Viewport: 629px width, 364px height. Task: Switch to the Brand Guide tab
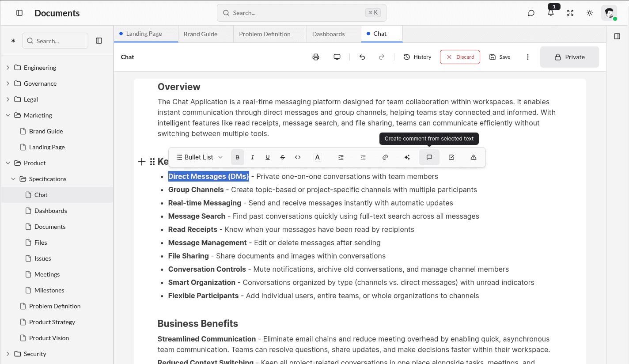tap(200, 34)
